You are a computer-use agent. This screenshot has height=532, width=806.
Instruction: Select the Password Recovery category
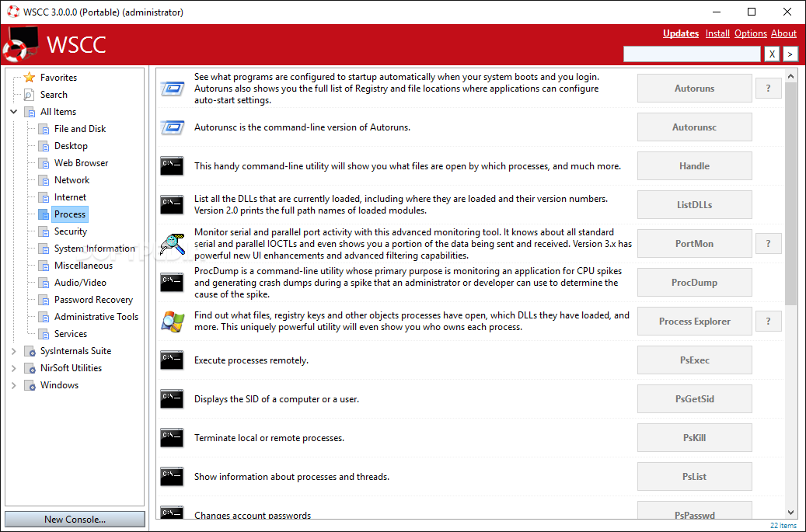coord(93,300)
